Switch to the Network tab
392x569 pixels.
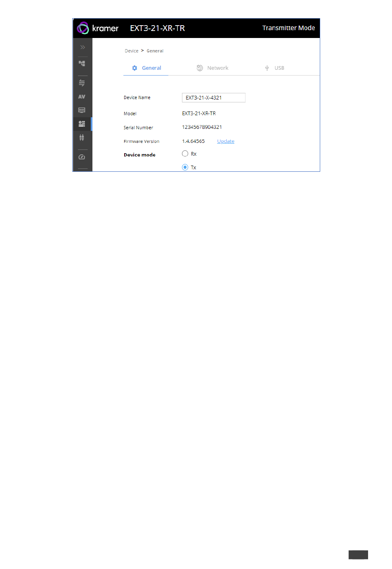212,68
